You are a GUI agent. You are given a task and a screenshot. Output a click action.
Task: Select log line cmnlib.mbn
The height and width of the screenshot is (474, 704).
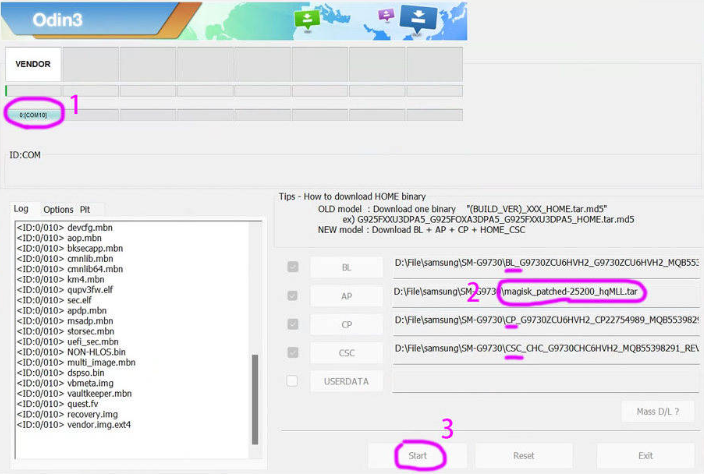[65, 259]
